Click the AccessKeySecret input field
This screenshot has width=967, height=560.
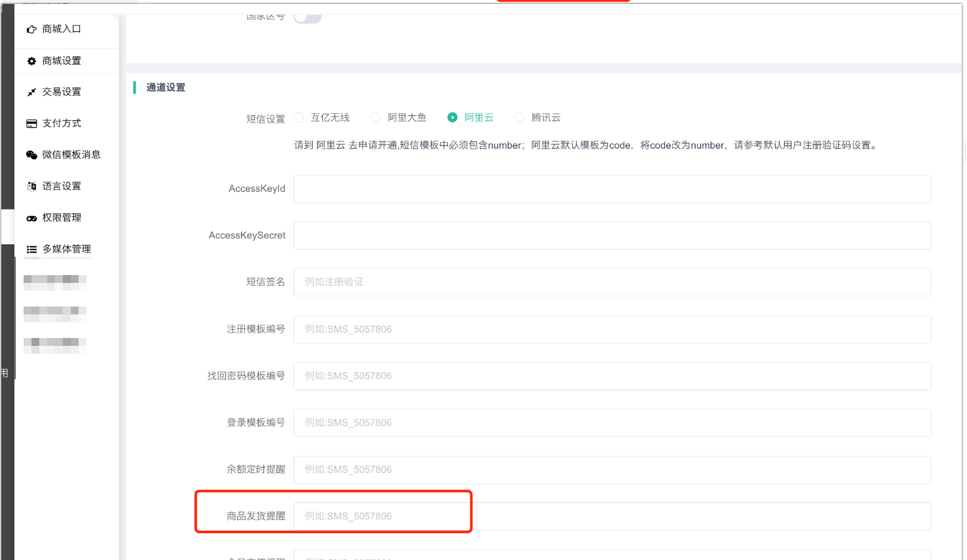pos(612,236)
